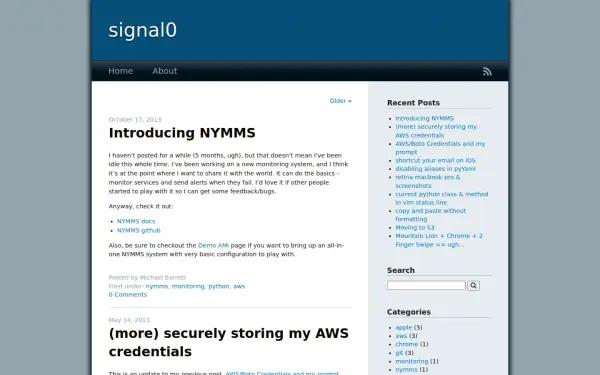
Task: Open recent post 'shortcut your email on iOS'
Action: (x=435, y=160)
